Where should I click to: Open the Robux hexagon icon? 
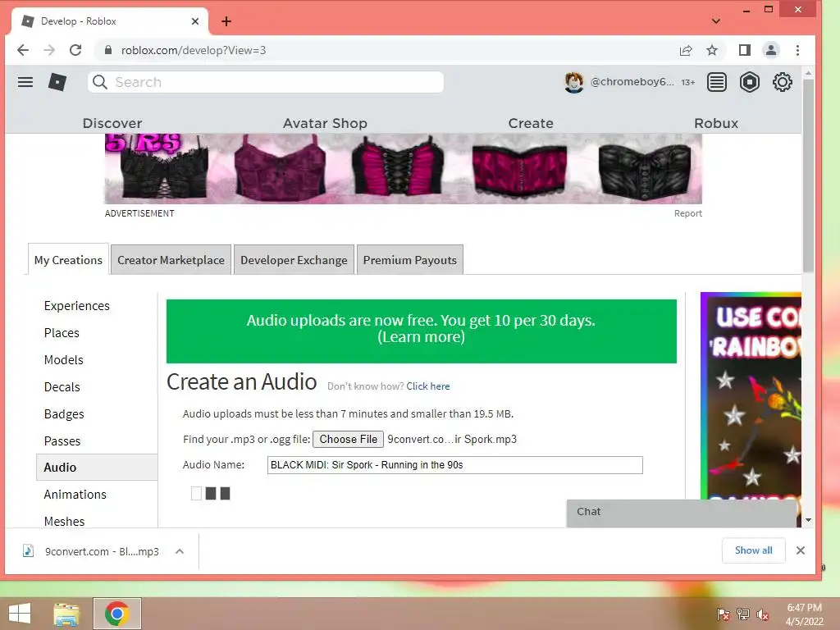[750, 82]
